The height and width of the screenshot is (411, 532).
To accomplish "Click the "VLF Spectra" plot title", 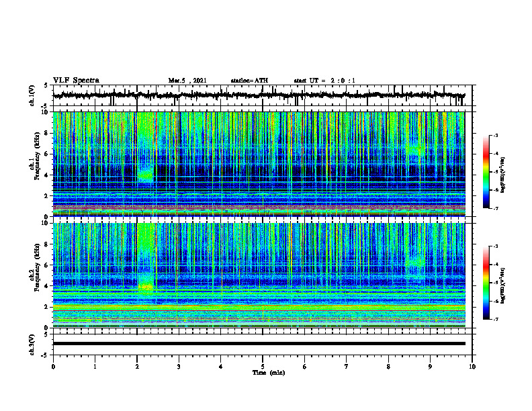I will (76, 81).
